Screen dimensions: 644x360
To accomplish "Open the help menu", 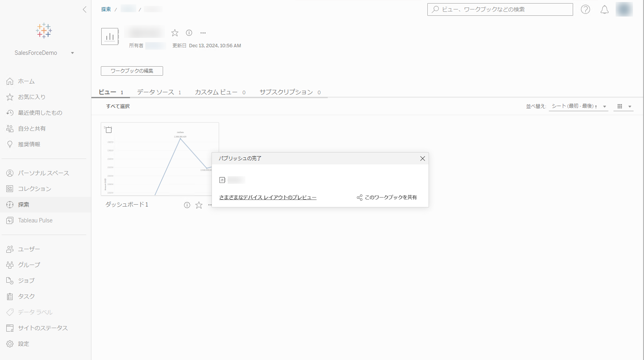I will [x=585, y=9].
